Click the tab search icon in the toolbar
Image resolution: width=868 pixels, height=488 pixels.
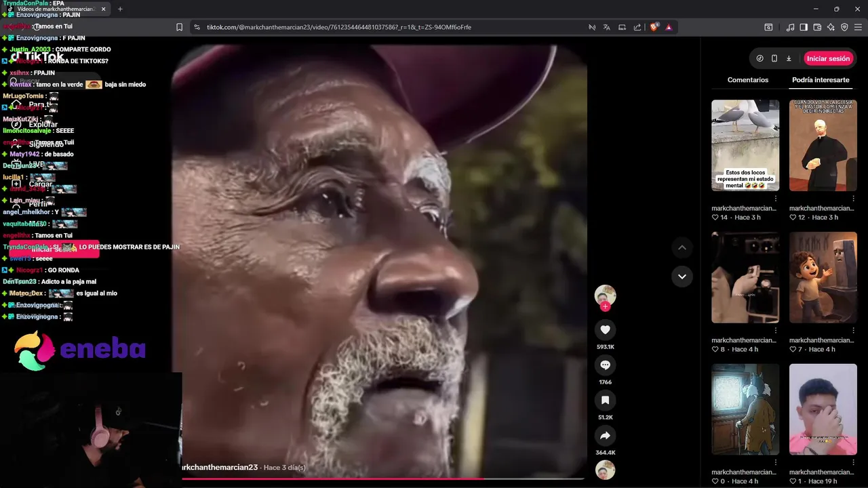768,27
